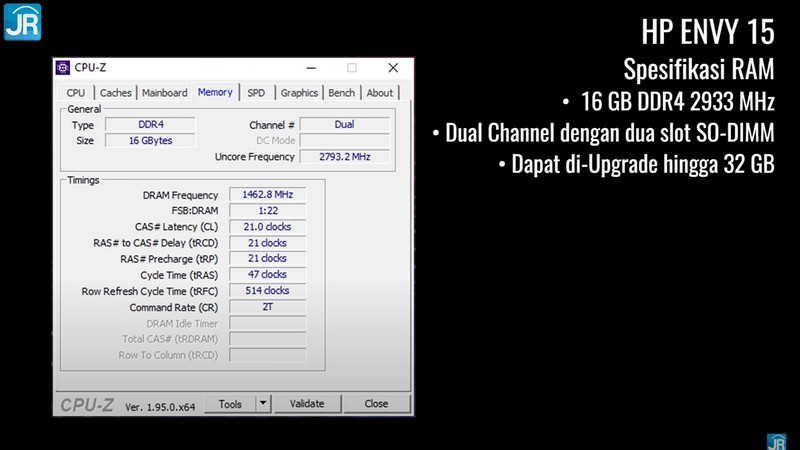Click the Command Rate 2T value
This screenshot has height=450, width=800.
tap(267, 307)
